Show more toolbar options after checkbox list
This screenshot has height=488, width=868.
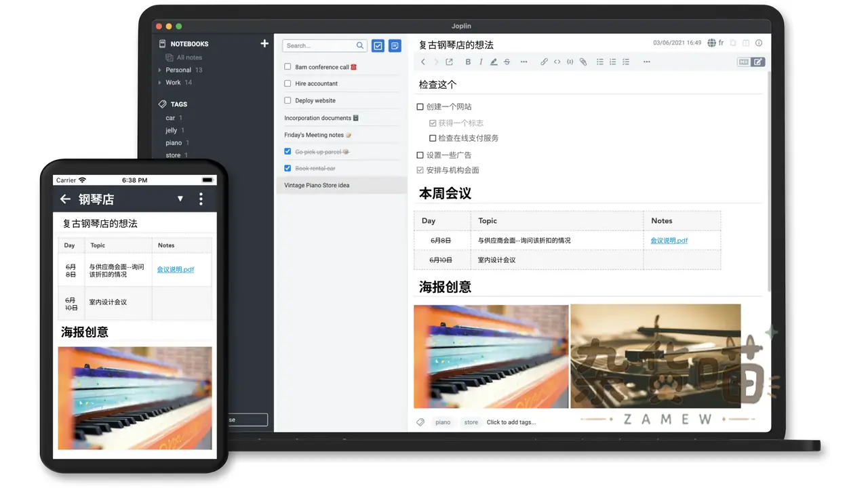(646, 62)
